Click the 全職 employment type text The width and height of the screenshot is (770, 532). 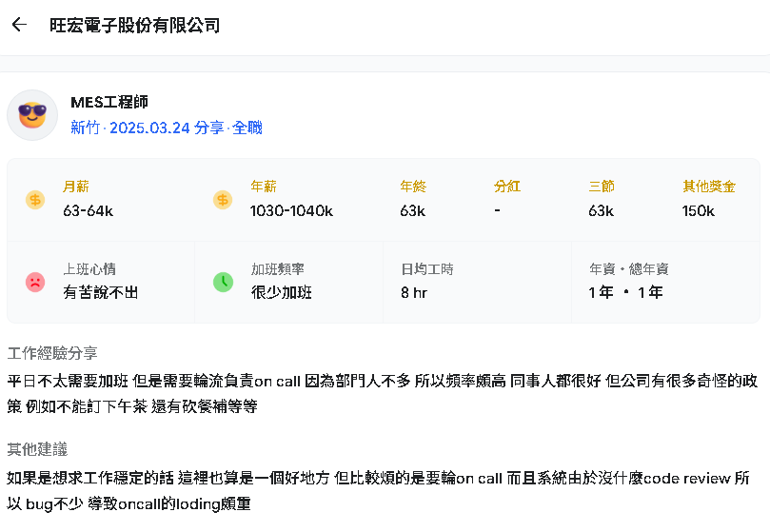tap(247, 128)
